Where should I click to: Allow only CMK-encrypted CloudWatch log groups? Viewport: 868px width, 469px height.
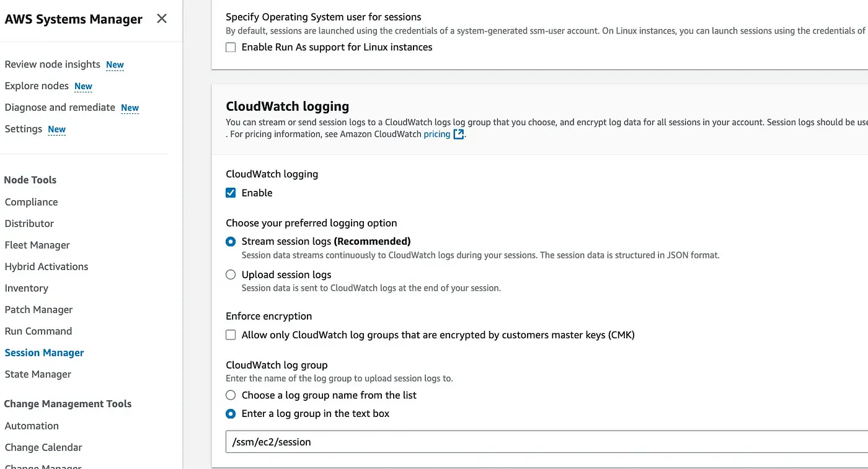tap(230, 335)
